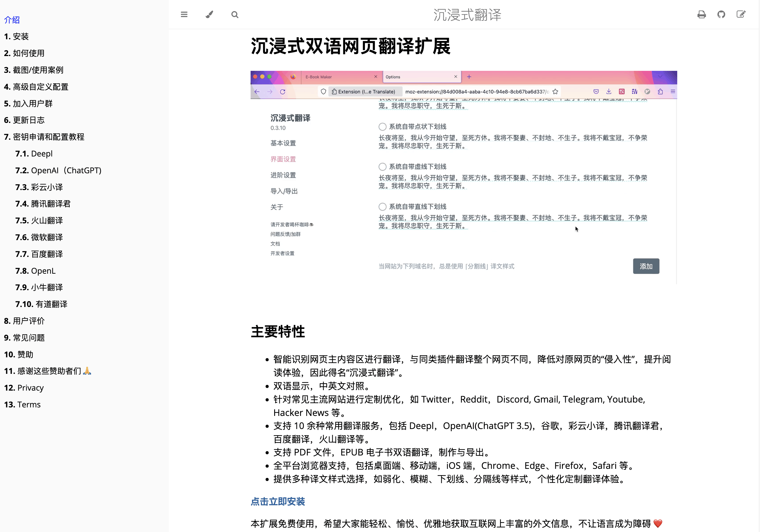Screen dimensions: 760x532
Task: Open chapter 12. Privacy
Action: [x=24, y=388]
